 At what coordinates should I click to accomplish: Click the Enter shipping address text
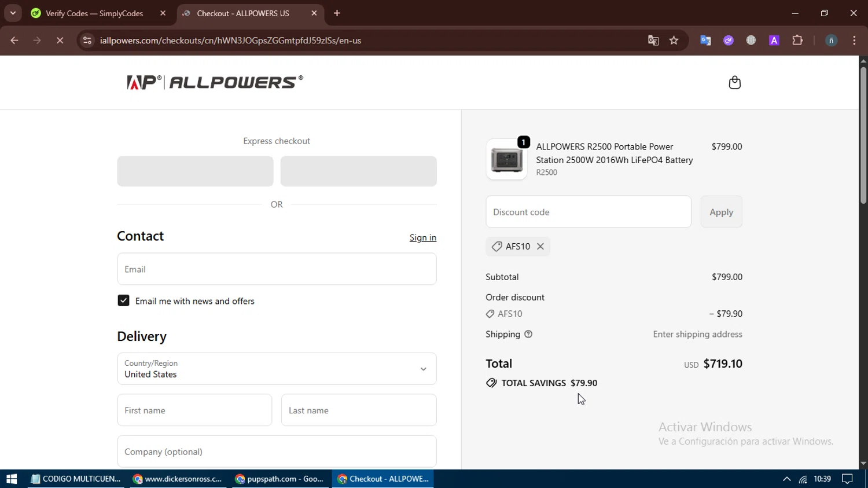point(697,334)
